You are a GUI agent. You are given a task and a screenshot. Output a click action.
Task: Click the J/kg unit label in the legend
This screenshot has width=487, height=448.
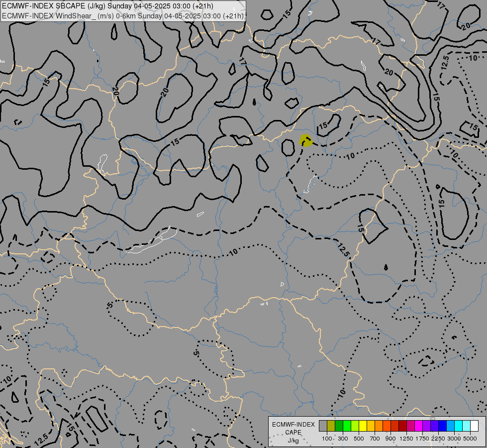(293, 441)
